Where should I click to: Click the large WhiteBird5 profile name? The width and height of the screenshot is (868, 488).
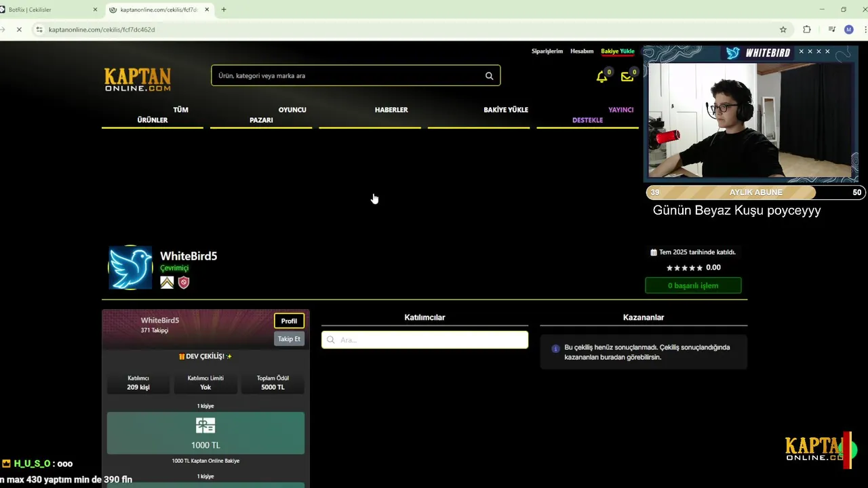coord(189,256)
